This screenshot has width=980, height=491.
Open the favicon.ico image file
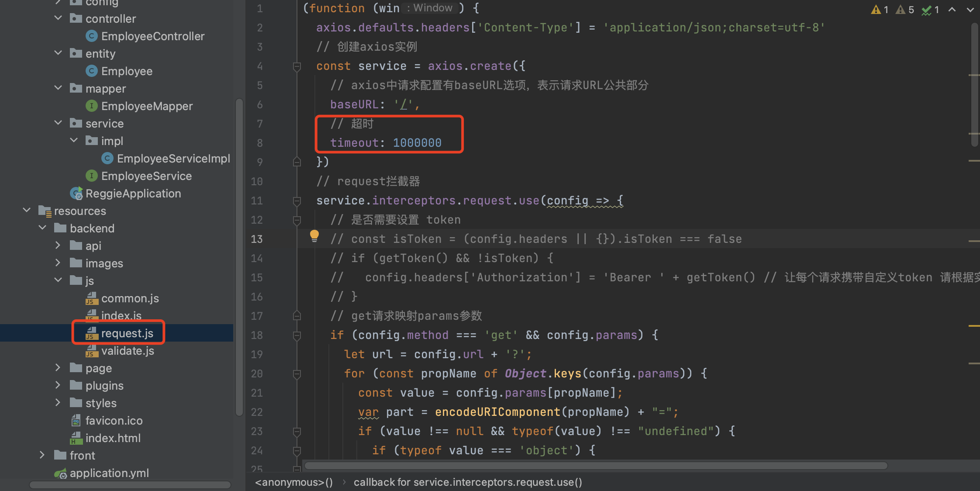click(114, 421)
